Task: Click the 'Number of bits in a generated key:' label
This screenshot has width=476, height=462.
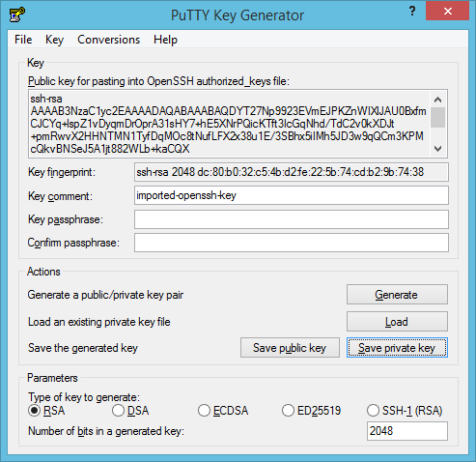Action: [x=106, y=431]
